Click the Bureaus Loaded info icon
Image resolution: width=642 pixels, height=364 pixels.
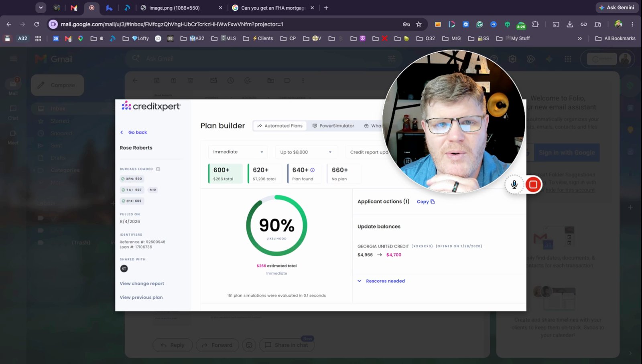click(x=158, y=169)
